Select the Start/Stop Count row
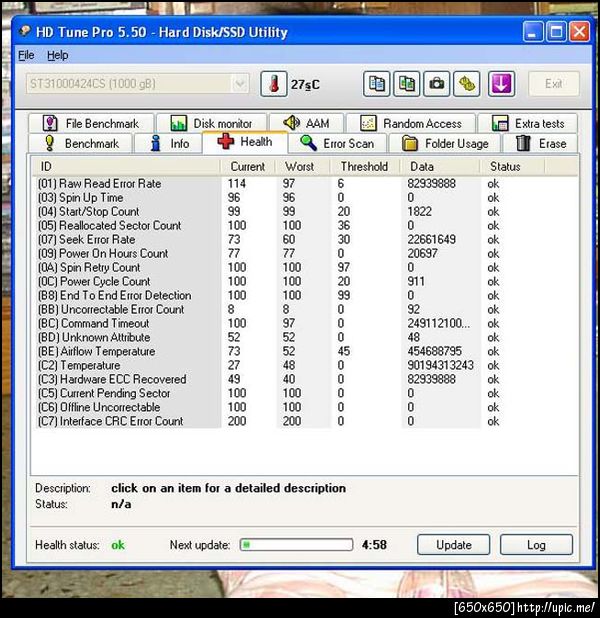 point(304,212)
